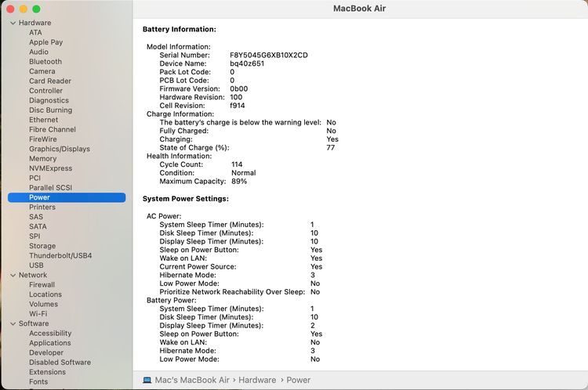Viewport: 588px width, 390px height.
Task: Click the Normal condition value
Action: [244, 173]
